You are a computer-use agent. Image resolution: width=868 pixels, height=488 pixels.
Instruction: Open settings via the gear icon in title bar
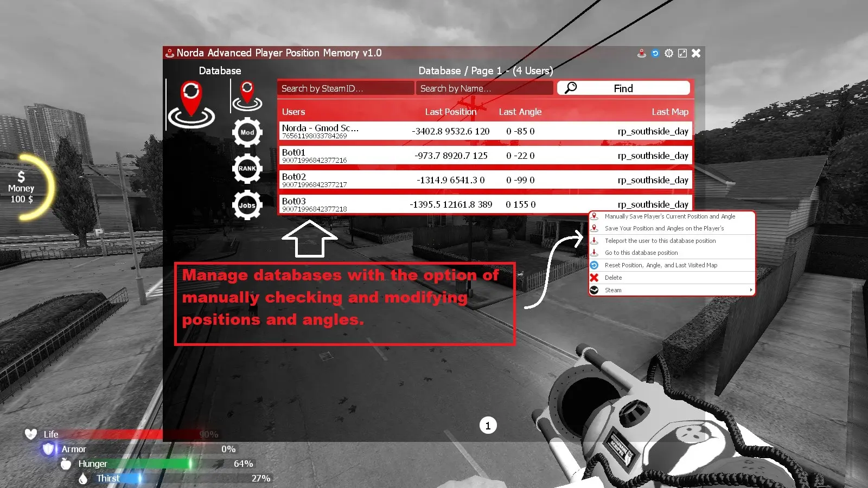pyautogui.click(x=668, y=53)
